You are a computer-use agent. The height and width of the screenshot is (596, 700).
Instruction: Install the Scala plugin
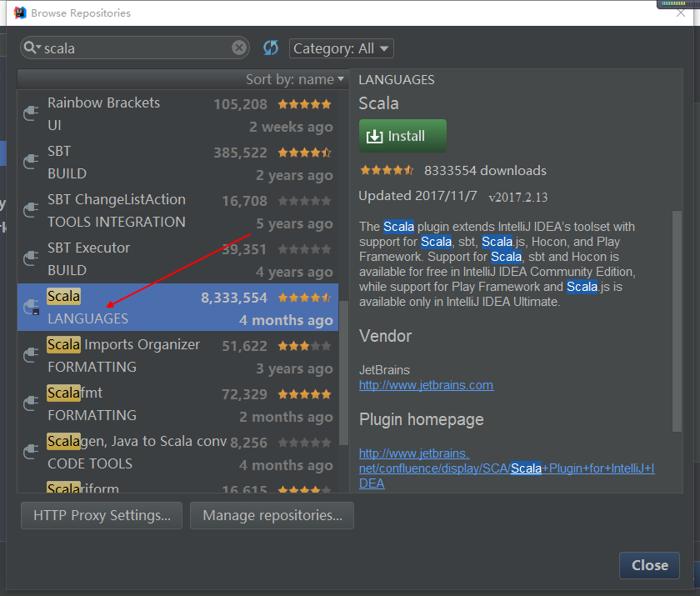[x=402, y=136]
